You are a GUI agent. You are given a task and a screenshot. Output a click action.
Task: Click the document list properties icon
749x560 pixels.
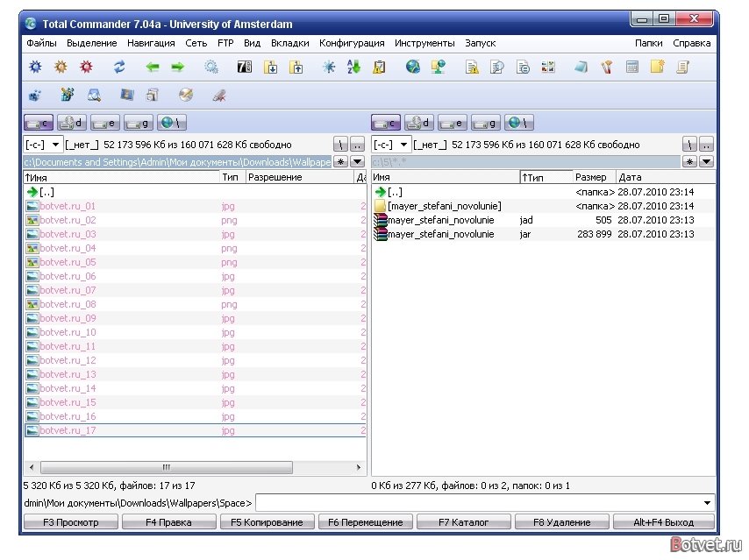click(523, 67)
